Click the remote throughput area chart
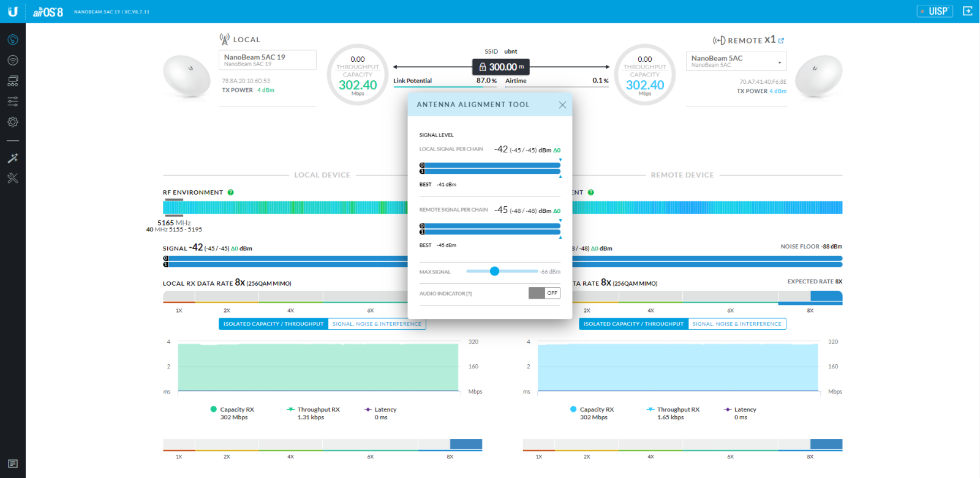The width and height of the screenshot is (980, 478). coord(678,367)
